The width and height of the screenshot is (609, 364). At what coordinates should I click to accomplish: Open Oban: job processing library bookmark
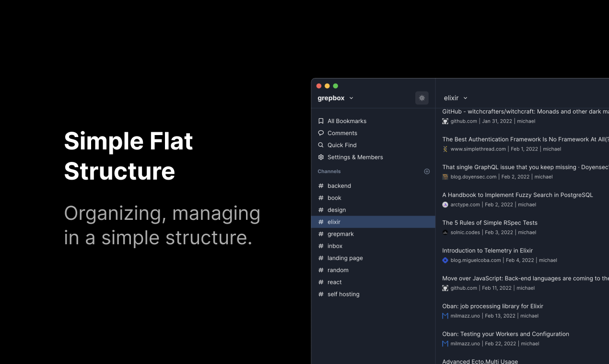[x=492, y=306]
